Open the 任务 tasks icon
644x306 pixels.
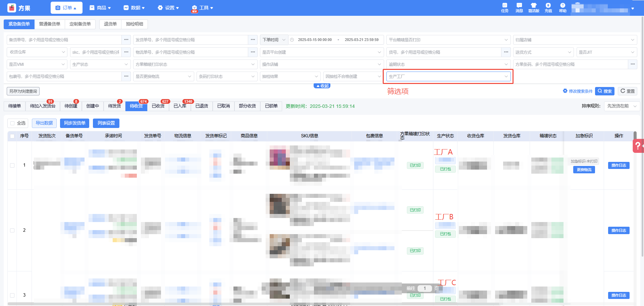[x=505, y=7]
